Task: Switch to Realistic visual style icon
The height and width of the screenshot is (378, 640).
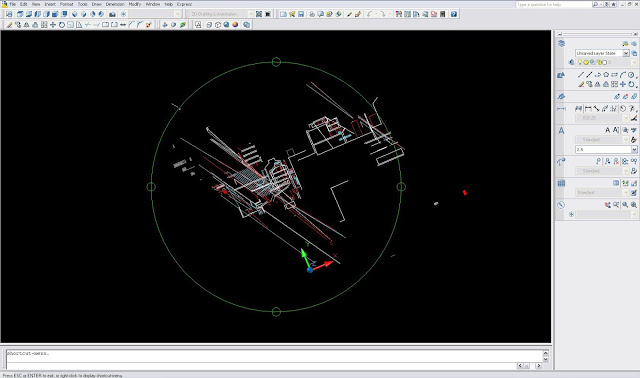Action: [x=226, y=25]
